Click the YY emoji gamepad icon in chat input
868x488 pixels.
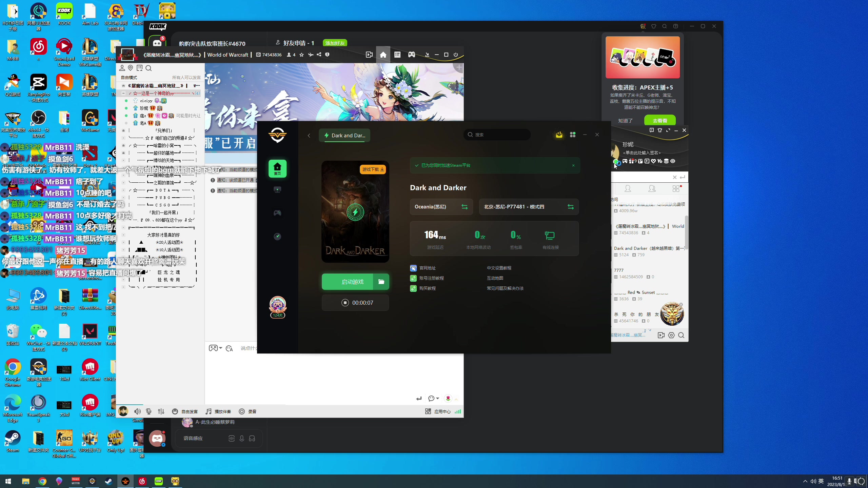pyautogui.click(x=213, y=348)
